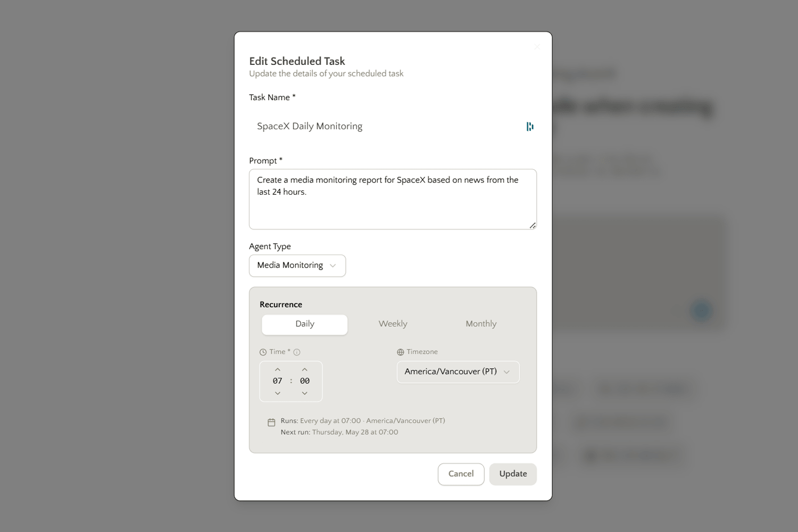Select the Daily recurrence tab
This screenshot has height=532, width=798.
tap(305, 324)
